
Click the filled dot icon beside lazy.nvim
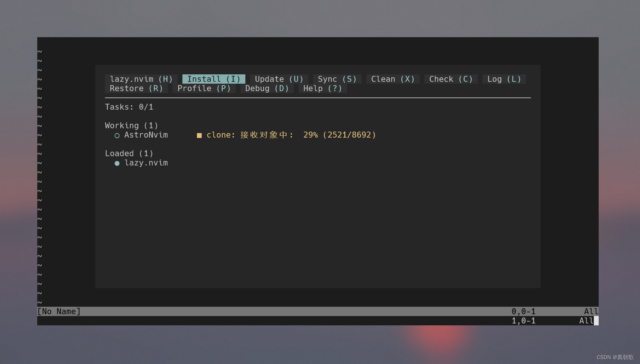[117, 164]
